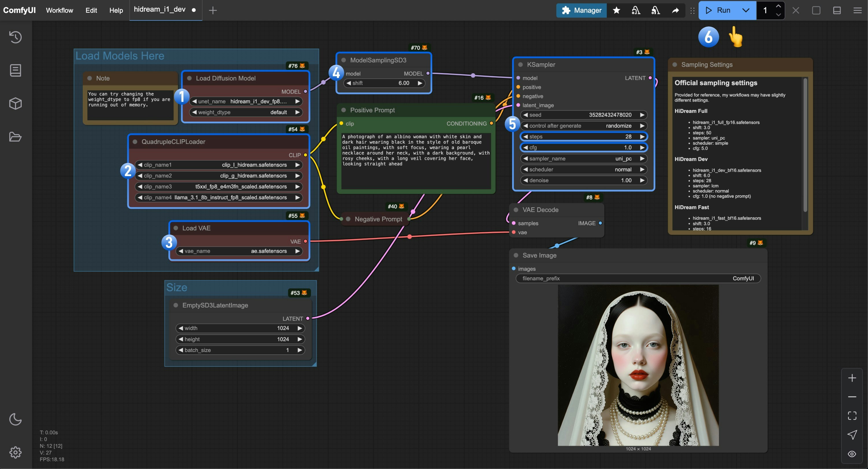Open the model library cube icon
Image resolution: width=868 pixels, height=469 pixels.
pos(16,103)
